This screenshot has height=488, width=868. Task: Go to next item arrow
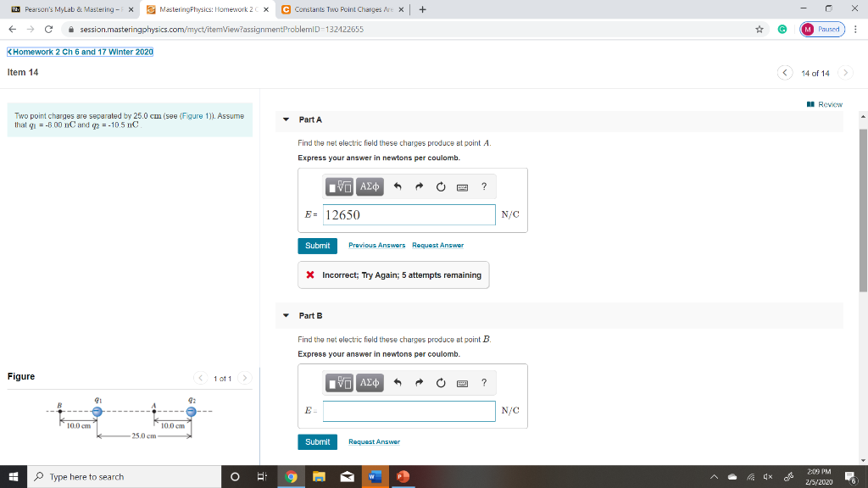tap(845, 73)
